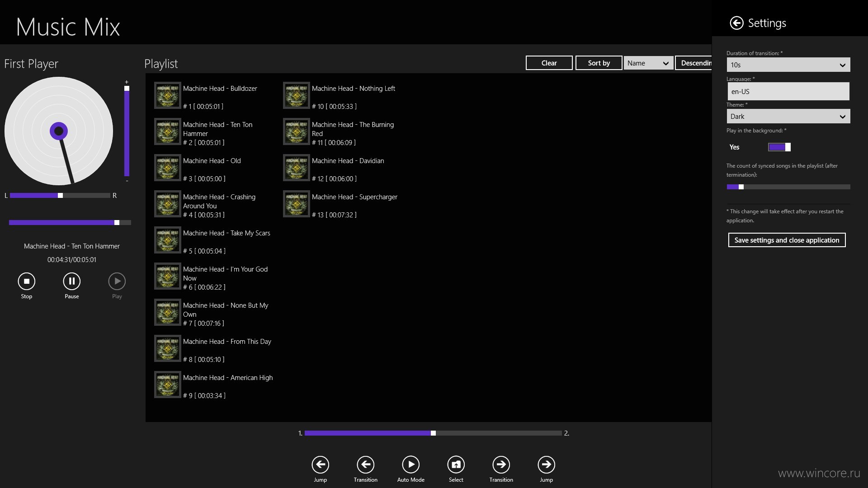Click the First Player Play button
Screen dimensions: 868x488
(117, 281)
